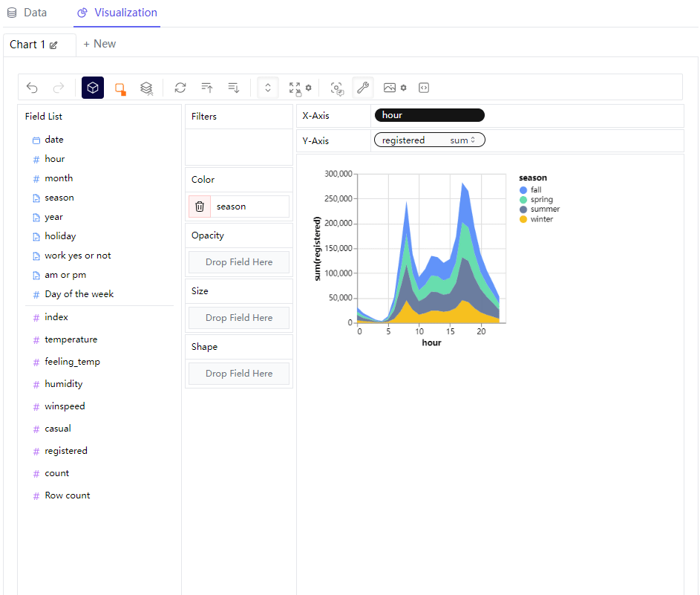The image size is (700, 595).
Task: Click the summer legend color swatch
Action: pos(523,209)
